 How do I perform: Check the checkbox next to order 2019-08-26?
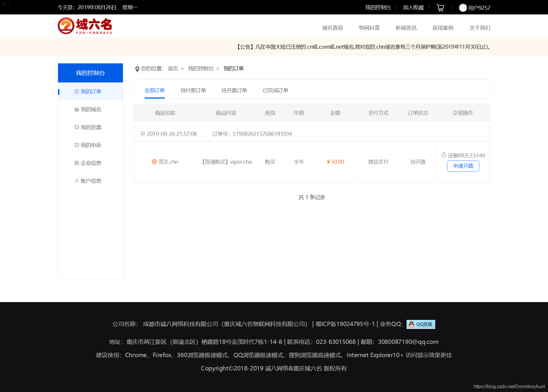coord(143,133)
